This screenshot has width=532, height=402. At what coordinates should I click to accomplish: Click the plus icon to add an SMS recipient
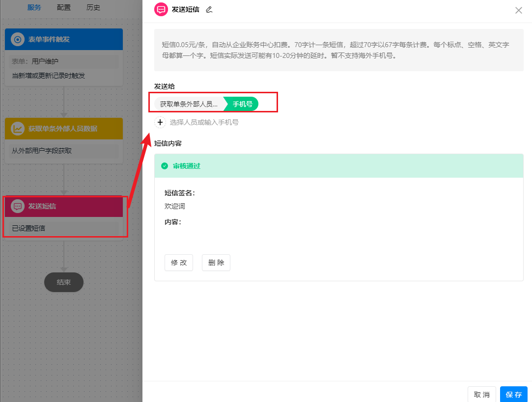tap(160, 122)
